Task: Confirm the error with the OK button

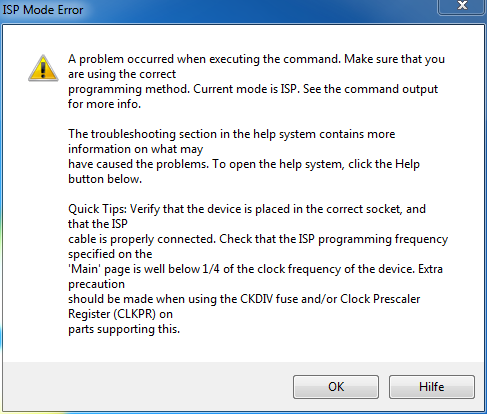Action: tap(336, 387)
